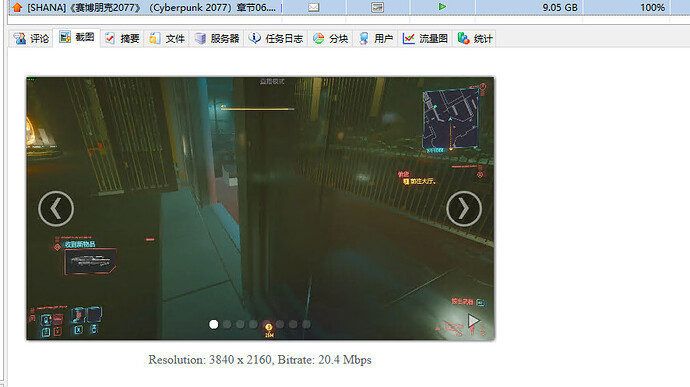690x387 pixels.
Task: Select the 分块 pieces pie-chart icon
Action: tap(319, 38)
